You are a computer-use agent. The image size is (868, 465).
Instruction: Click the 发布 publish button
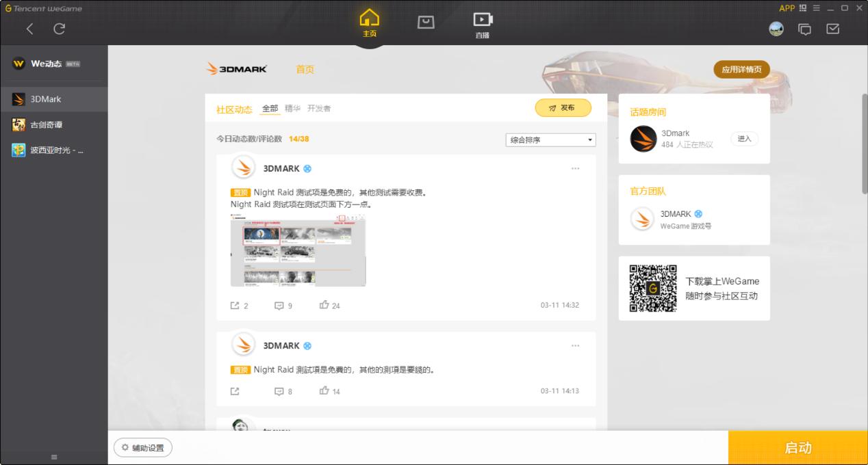pyautogui.click(x=563, y=108)
